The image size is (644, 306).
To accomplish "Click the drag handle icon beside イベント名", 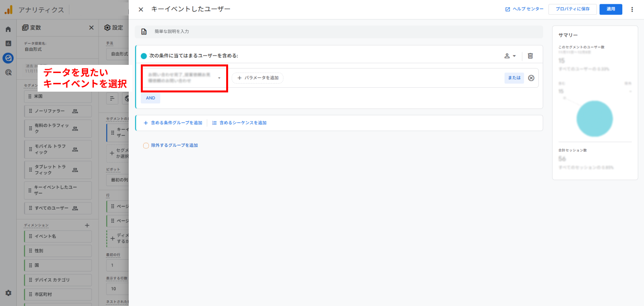I will 31,236.
